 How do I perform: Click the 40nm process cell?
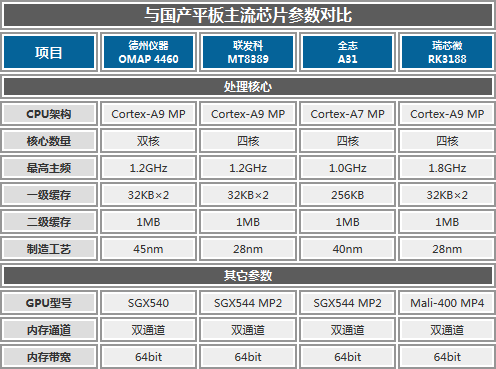click(347, 249)
